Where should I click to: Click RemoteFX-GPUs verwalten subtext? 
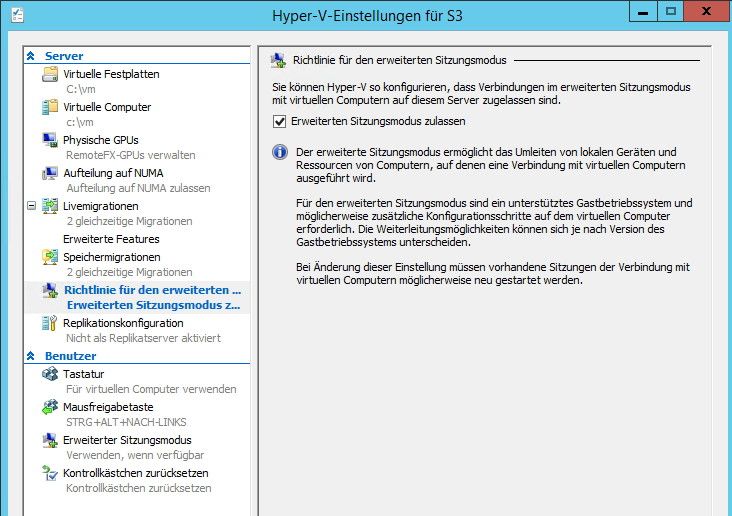pos(131,155)
